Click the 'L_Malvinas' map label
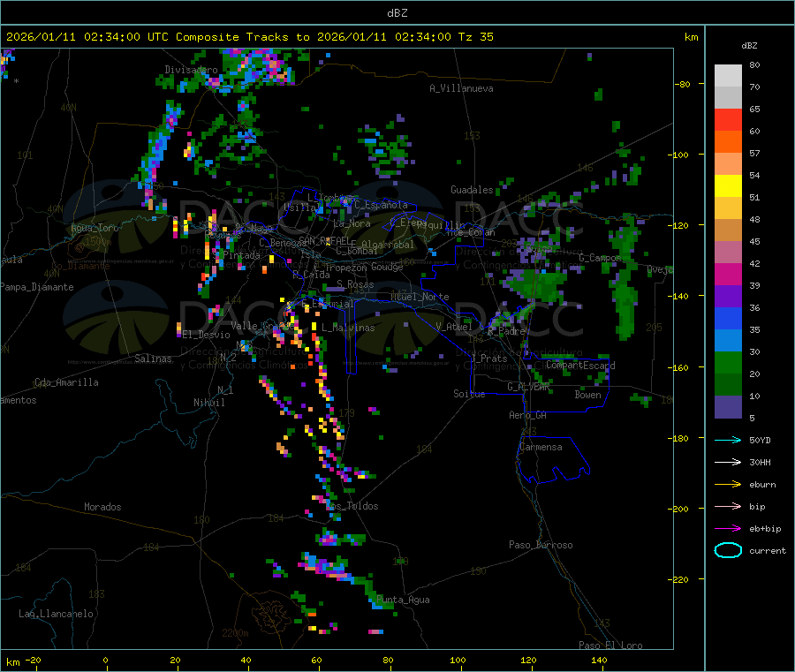Screen dimensions: 795x672 (348, 328)
